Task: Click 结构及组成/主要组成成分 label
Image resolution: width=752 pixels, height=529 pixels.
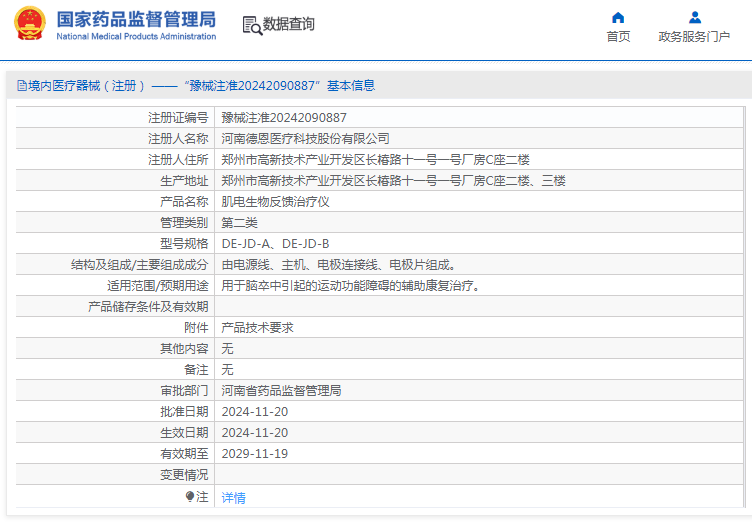Action: 140,265
